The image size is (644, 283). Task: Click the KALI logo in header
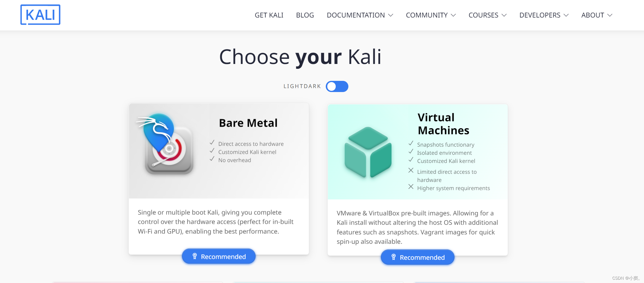pyautogui.click(x=40, y=14)
